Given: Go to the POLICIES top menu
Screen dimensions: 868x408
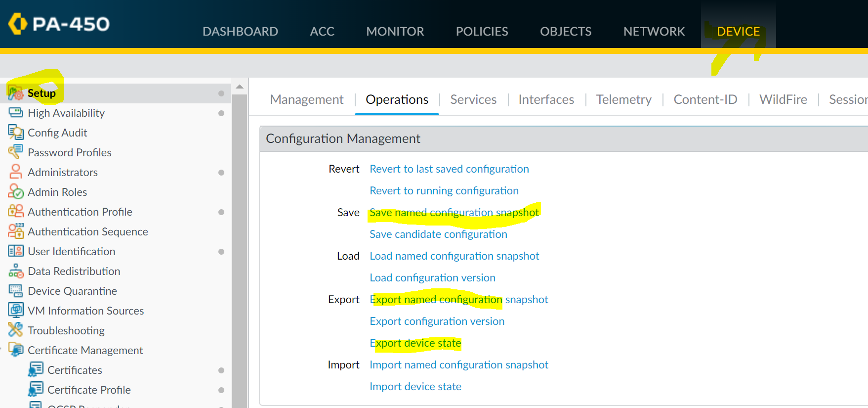Looking at the screenshot, I should [482, 31].
